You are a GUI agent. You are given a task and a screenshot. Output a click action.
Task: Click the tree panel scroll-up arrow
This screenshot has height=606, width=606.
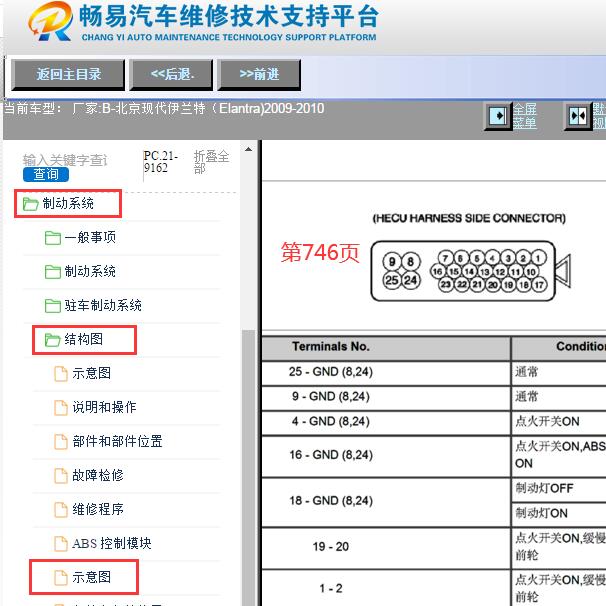(249, 149)
